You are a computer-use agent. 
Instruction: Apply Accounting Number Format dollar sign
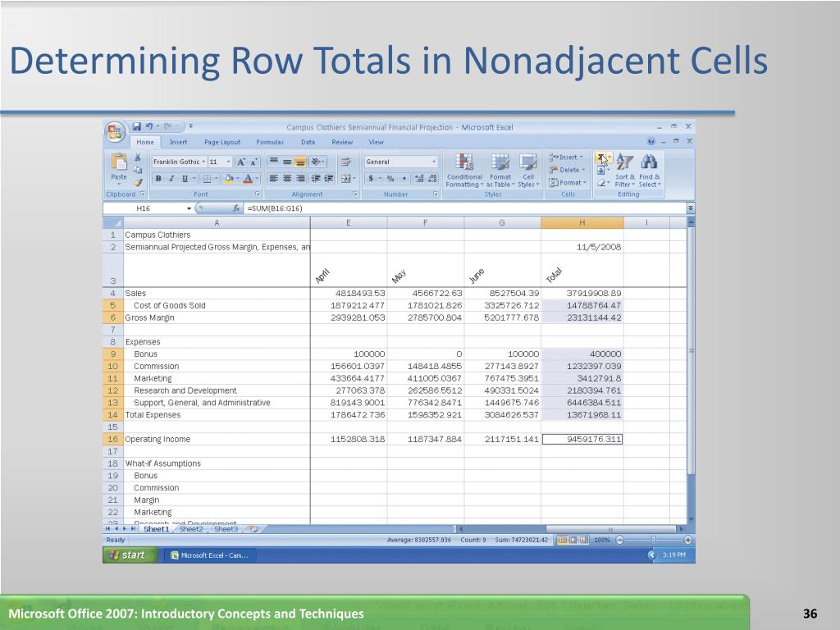click(x=371, y=178)
